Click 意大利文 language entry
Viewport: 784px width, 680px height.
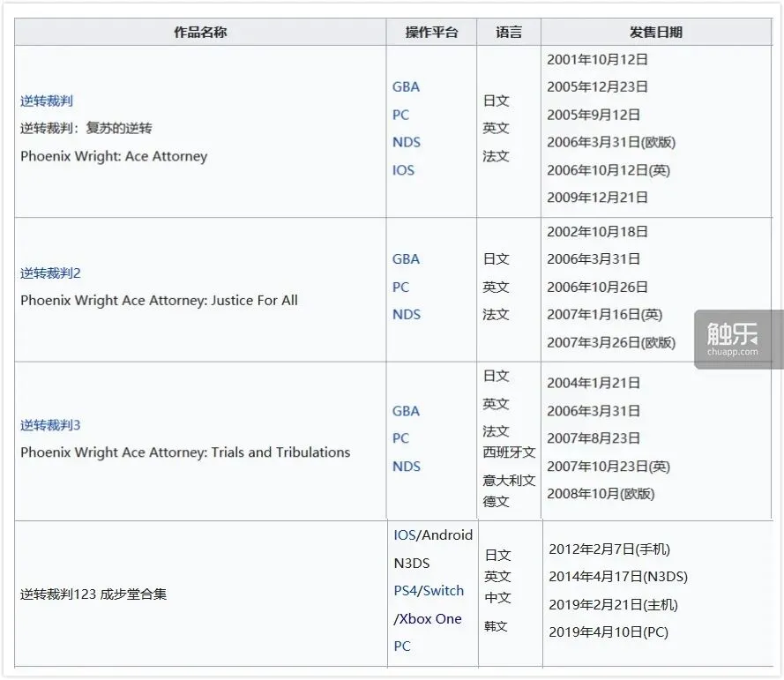click(x=509, y=481)
